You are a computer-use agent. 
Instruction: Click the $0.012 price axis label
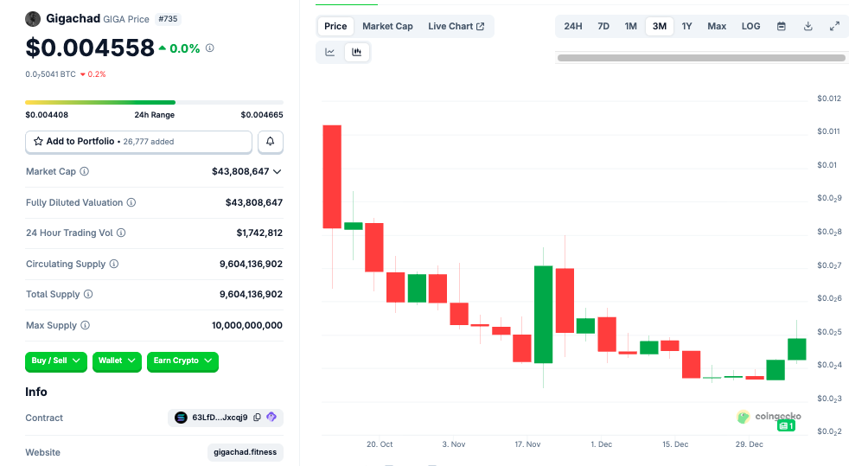tap(829, 99)
